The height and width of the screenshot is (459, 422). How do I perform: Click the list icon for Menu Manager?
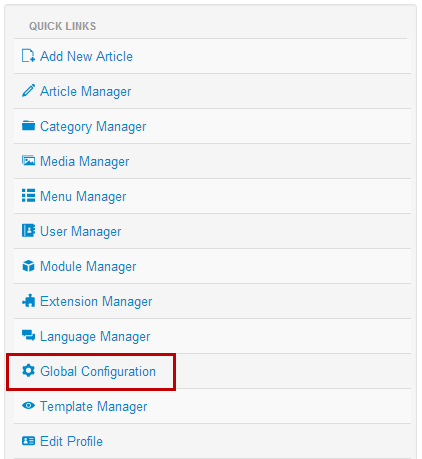pos(28,196)
